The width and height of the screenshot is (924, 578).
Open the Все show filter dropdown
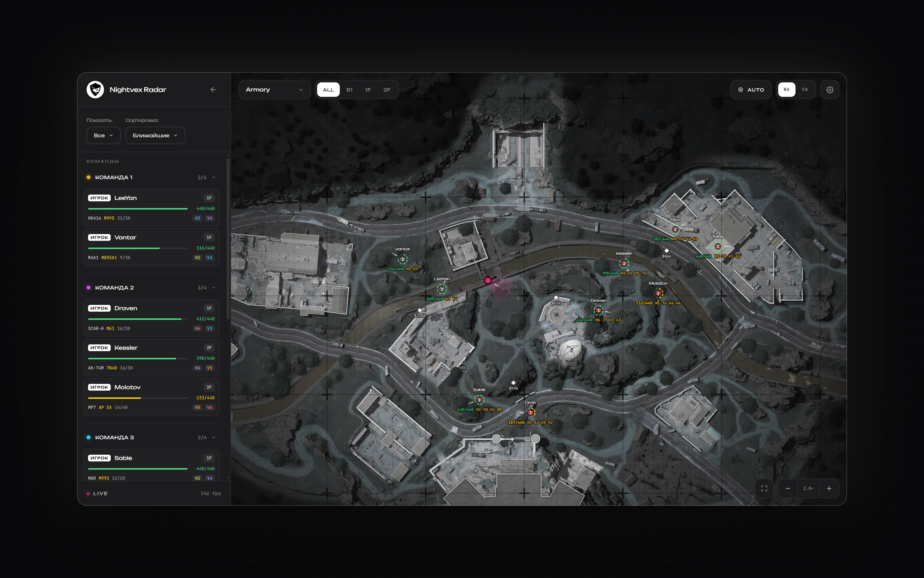(x=103, y=135)
